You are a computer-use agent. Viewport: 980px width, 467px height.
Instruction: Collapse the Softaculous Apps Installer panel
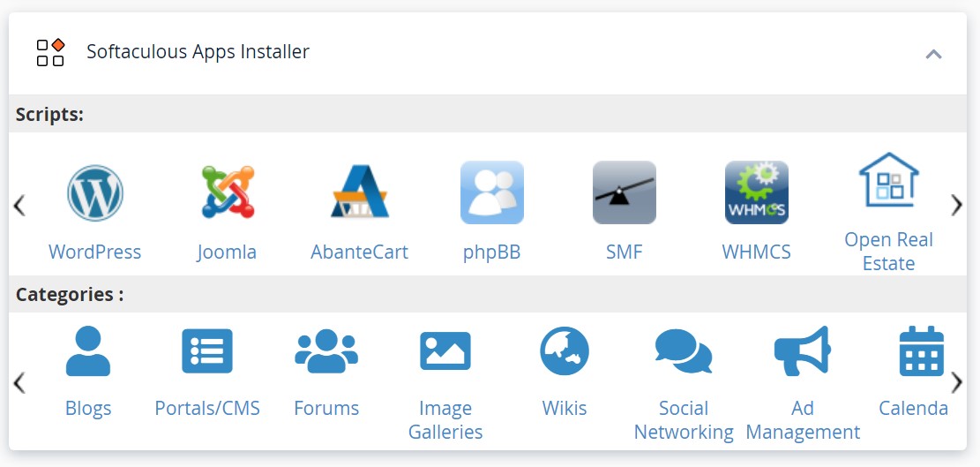pos(934,54)
